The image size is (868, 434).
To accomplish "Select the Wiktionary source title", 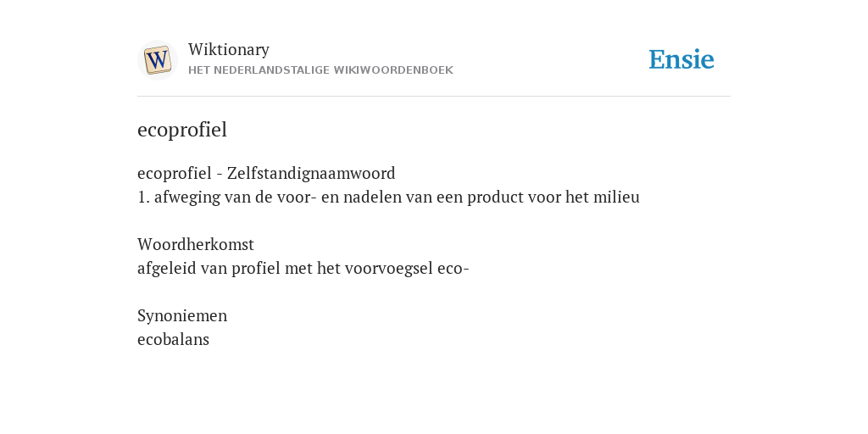I will pyautogui.click(x=229, y=49).
